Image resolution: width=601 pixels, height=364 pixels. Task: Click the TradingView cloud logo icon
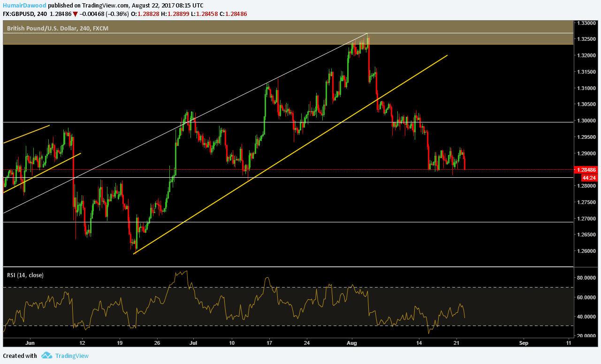(46, 356)
